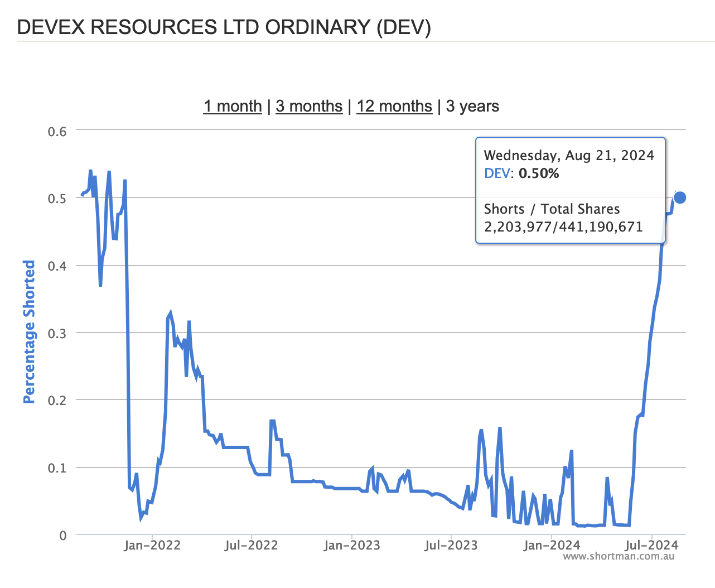Click the Jul-2023 x-axis label
Viewport: 715px width, 588px height.
451,545
